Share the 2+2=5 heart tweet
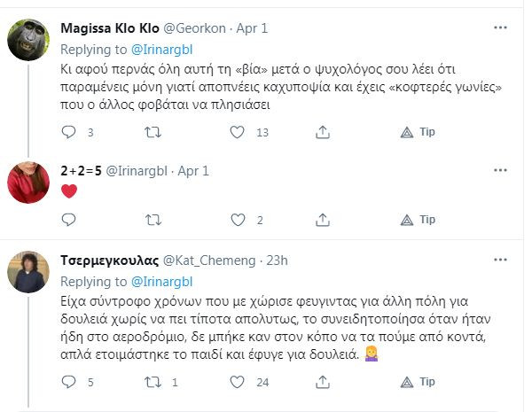 point(322,219)
